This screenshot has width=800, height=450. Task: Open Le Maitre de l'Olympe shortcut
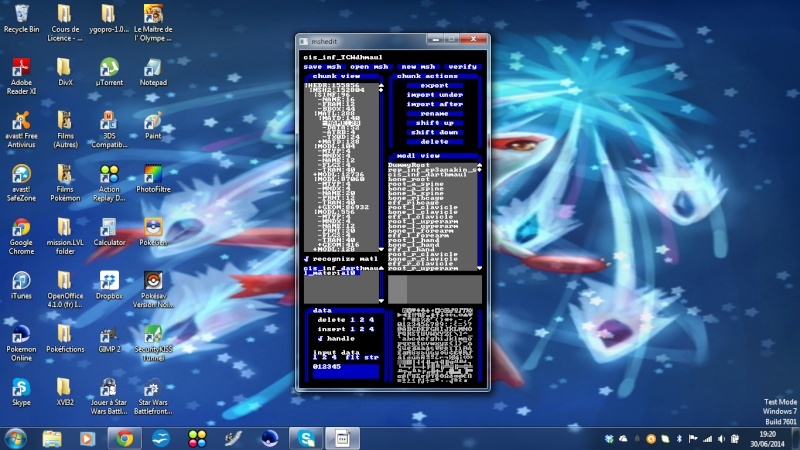(x=153, y=23)
